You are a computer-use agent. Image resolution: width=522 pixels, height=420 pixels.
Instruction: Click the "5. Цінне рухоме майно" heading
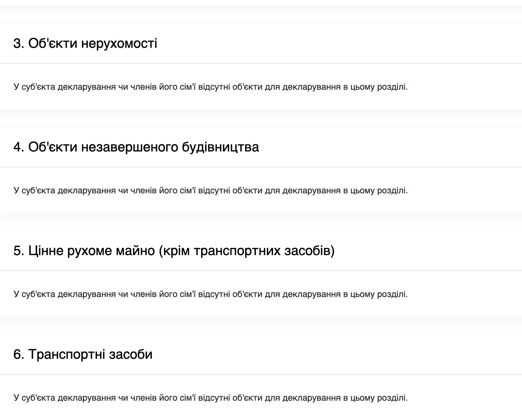[174, 251]
